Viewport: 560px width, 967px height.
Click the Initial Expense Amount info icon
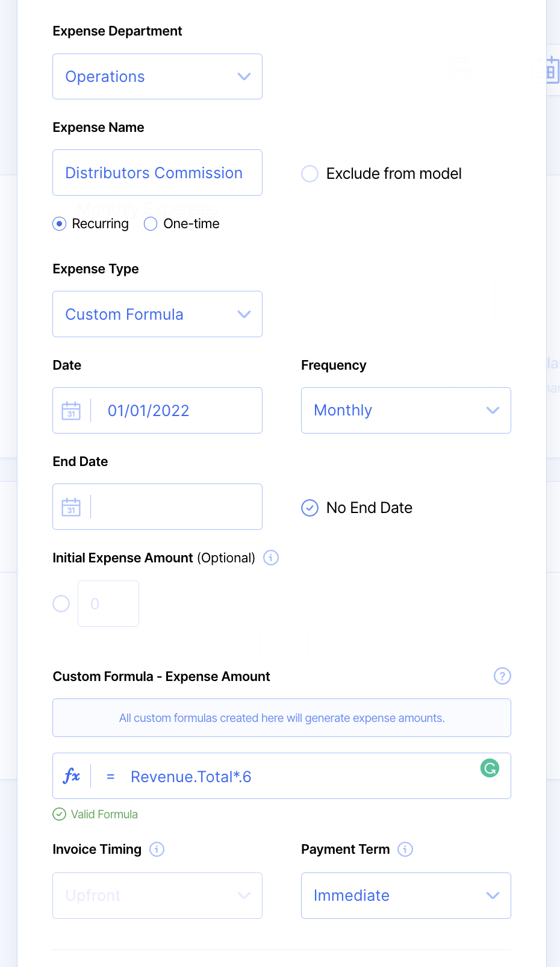271,558
